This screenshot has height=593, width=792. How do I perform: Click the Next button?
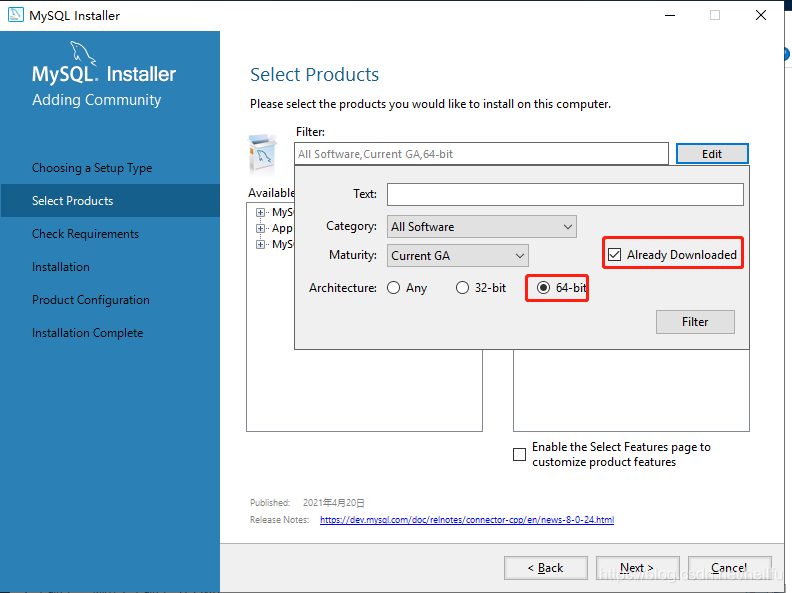pyautogui.click(x=637, y=568)
